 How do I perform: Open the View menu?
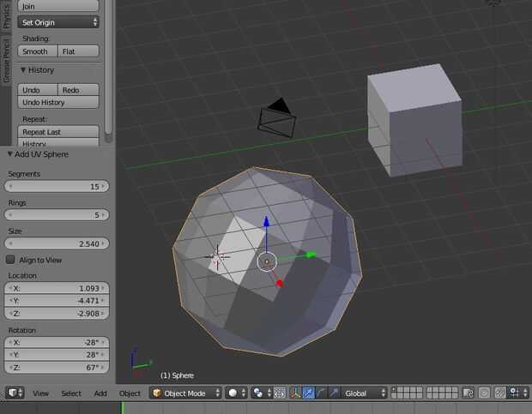pyautogui.click(x=40, y=393)
